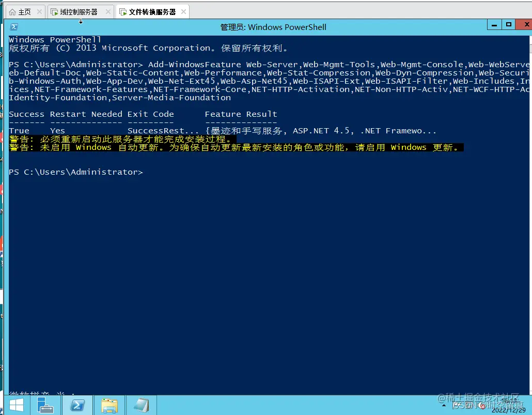This screenshot has width=532, height=415.
Task: Open the PowerShell window system menu icon
Action: (x=14, y=27)
